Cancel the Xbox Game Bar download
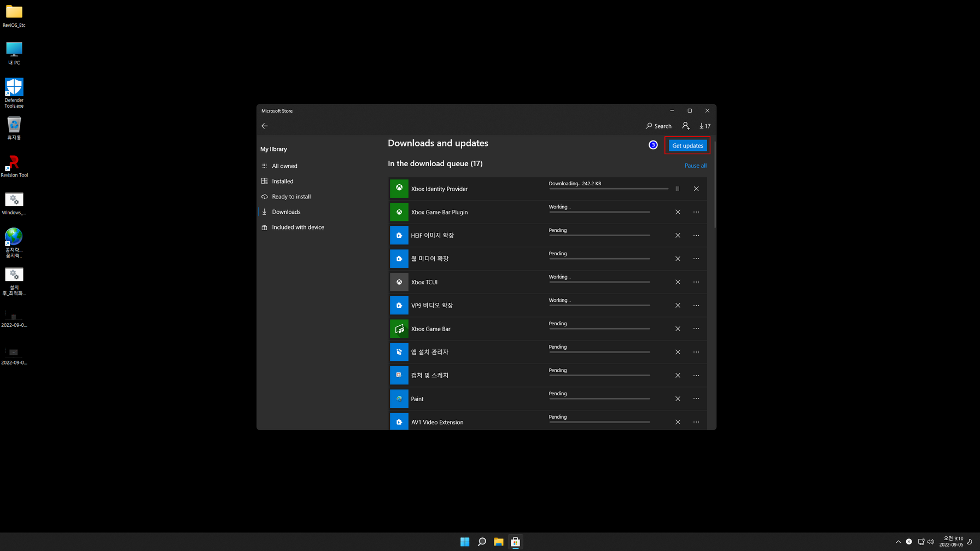This screenshot has width=980, height=551. tap(678, 329)
